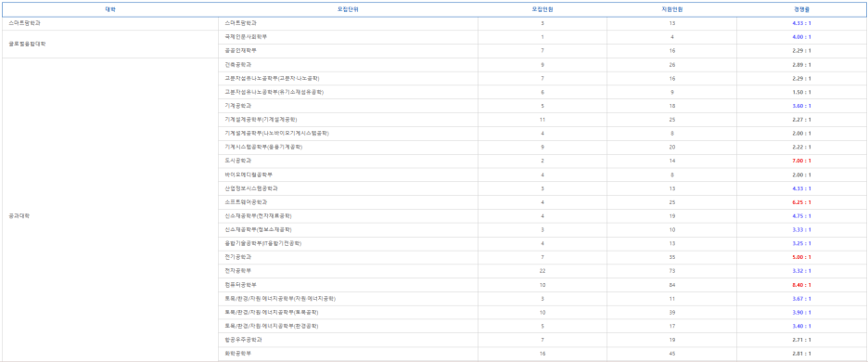Click the 3.40 : 1 competition ratio
This screenshot has width=868, height=362.
[x=801, y=326]
